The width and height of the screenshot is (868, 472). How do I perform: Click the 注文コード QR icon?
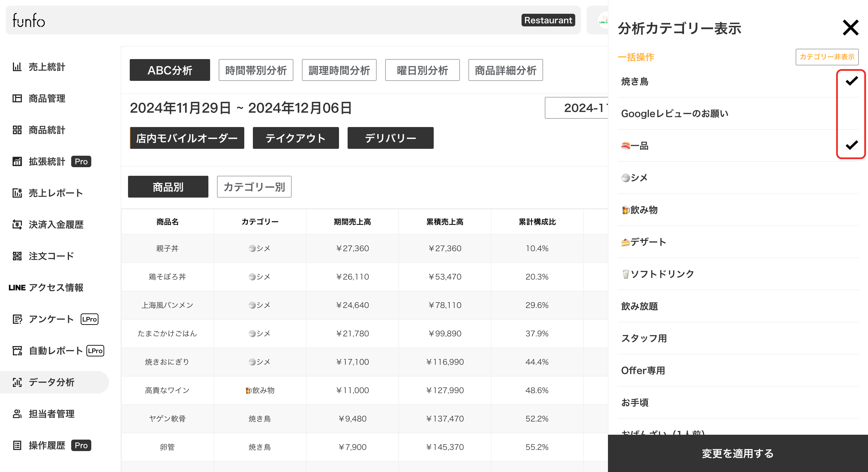tap(17, 256)
